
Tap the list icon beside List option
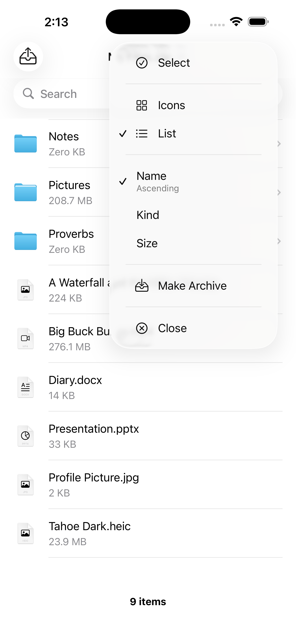[x=141, y=134]
